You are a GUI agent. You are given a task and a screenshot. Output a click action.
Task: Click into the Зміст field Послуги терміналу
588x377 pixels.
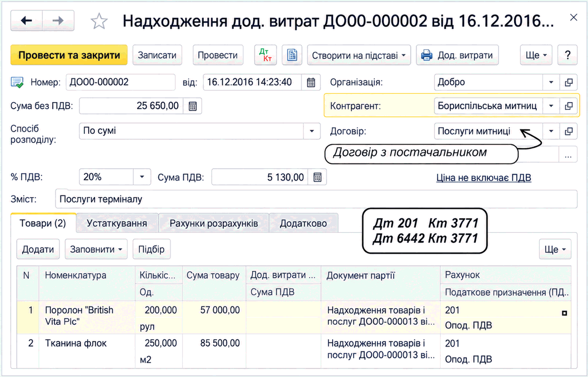point(316,199)
